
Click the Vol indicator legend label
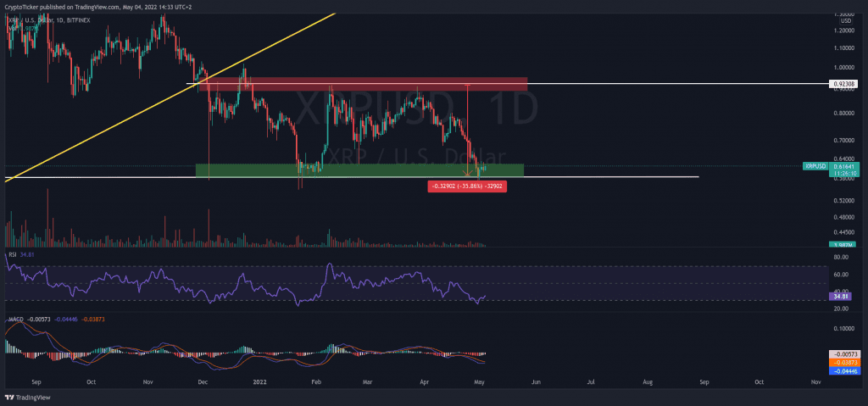point(11,28)
